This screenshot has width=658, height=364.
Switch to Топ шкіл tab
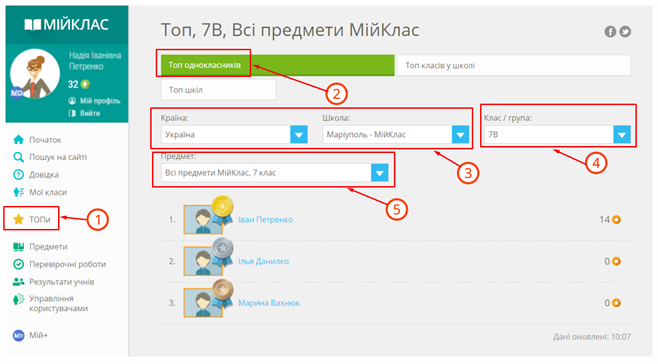tap(218, 90)
